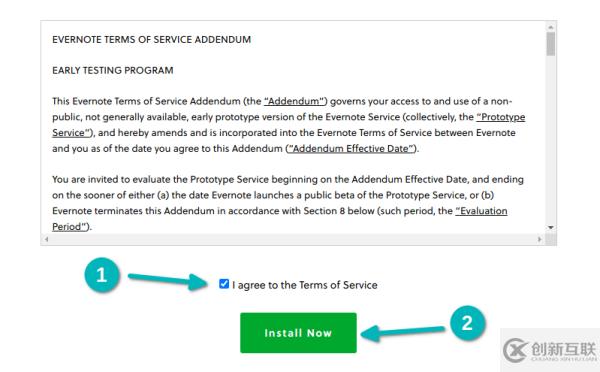The height and width of the screenshot is (372, 600).
Task: Click the EVERNOTE TERMS OF SERVICE ADDENDUM heading
Action: point(152,40)
